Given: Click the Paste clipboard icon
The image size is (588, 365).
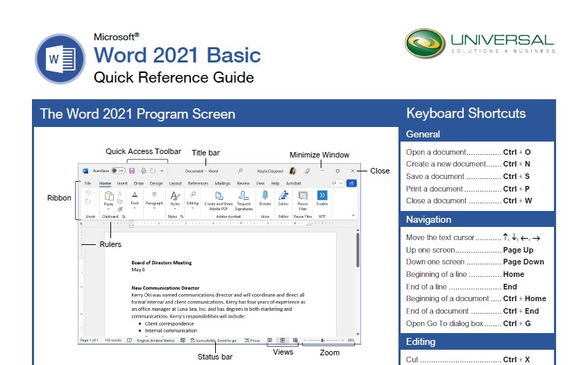Looking at the screenshot, I should 109,196.
